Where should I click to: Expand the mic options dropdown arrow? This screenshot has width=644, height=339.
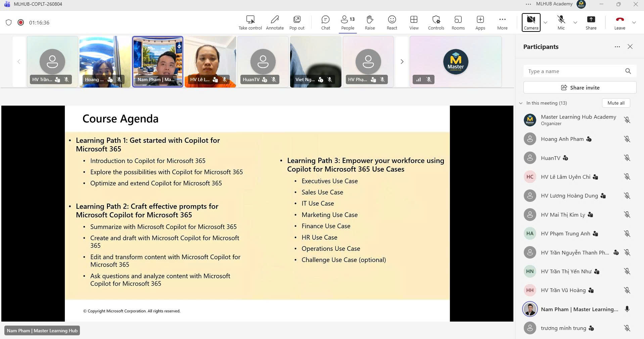tap(575, 22)
